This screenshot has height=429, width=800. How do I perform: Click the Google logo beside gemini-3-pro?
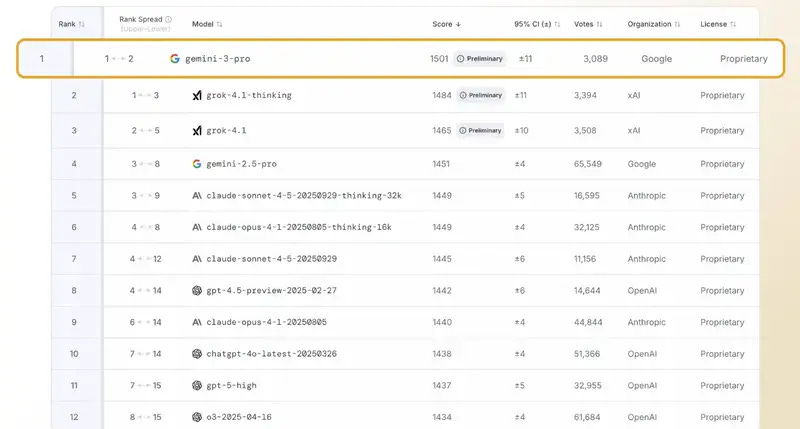pyautogui.click(x=174, y=59)
